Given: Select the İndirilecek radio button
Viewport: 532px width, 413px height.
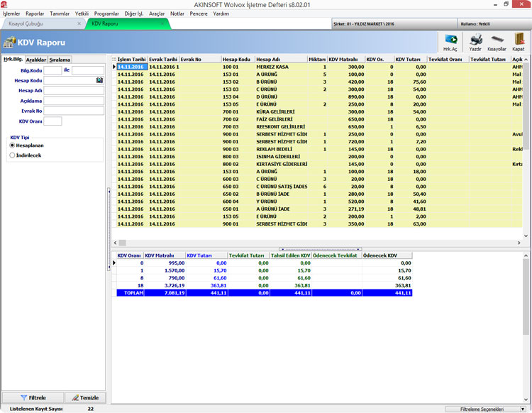Looking at the screenshot, I should click(13, 155).
